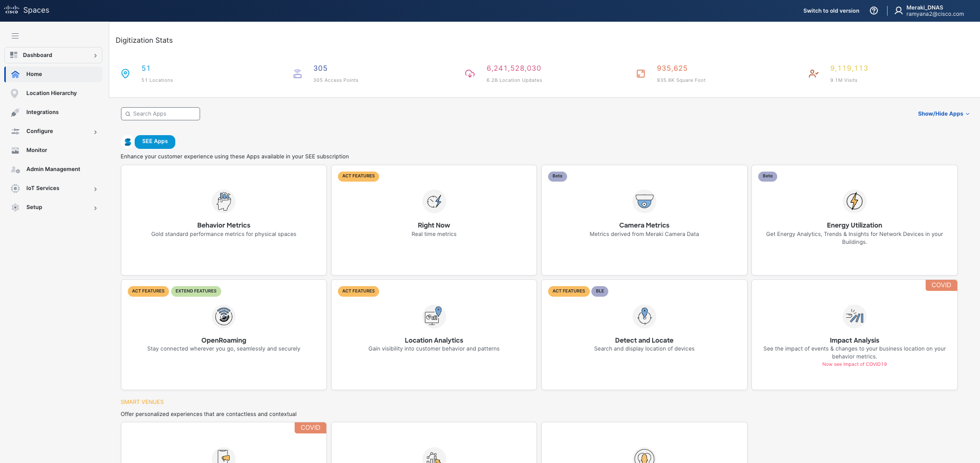Image resolution: width=980 pixels, height=463 pixels.
Task: Open the Right Now app icon
Action: click(434, 201)
